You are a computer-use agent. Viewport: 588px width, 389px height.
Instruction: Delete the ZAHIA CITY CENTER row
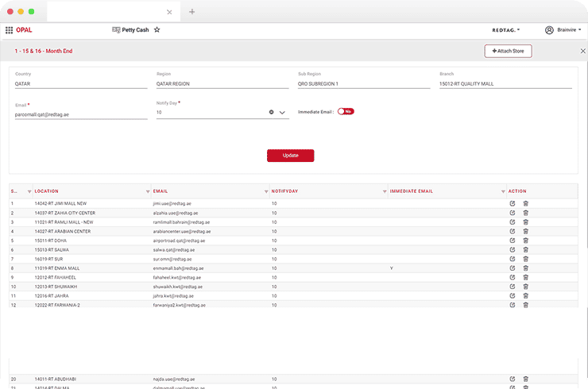(525, 213)
